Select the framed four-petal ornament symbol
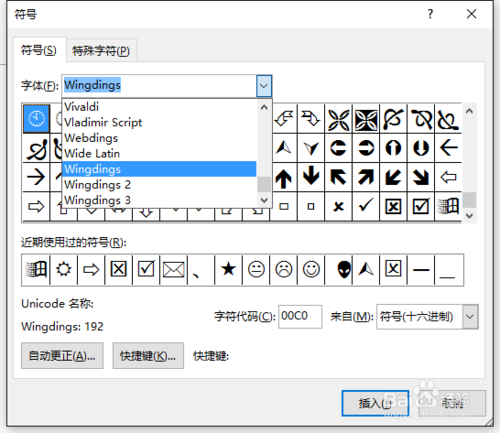Viewport: 500px width, 433px height. pos(366,119)
